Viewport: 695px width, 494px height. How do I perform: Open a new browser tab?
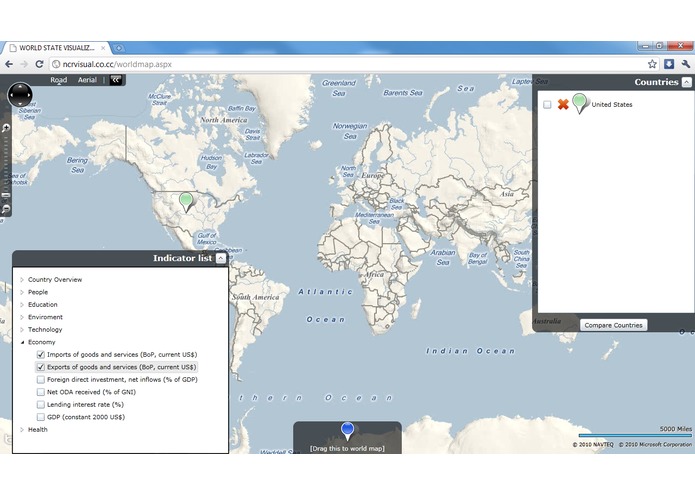click(x=119, y=48)
